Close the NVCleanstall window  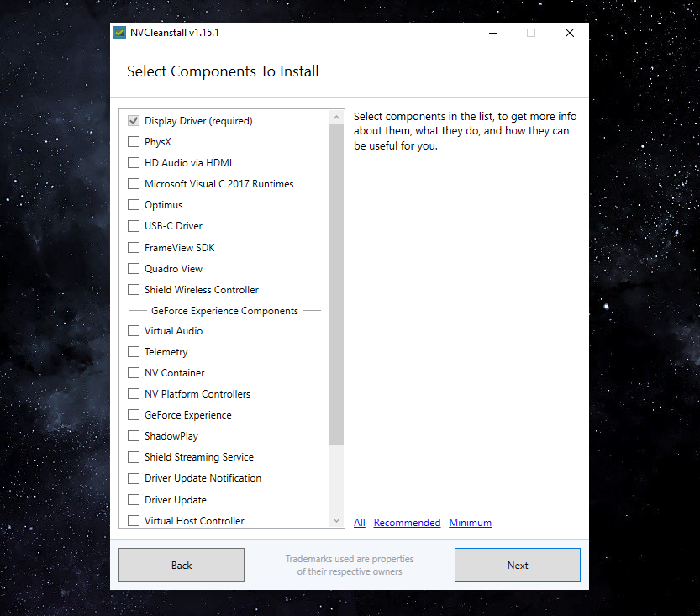[x=570, y=33]
